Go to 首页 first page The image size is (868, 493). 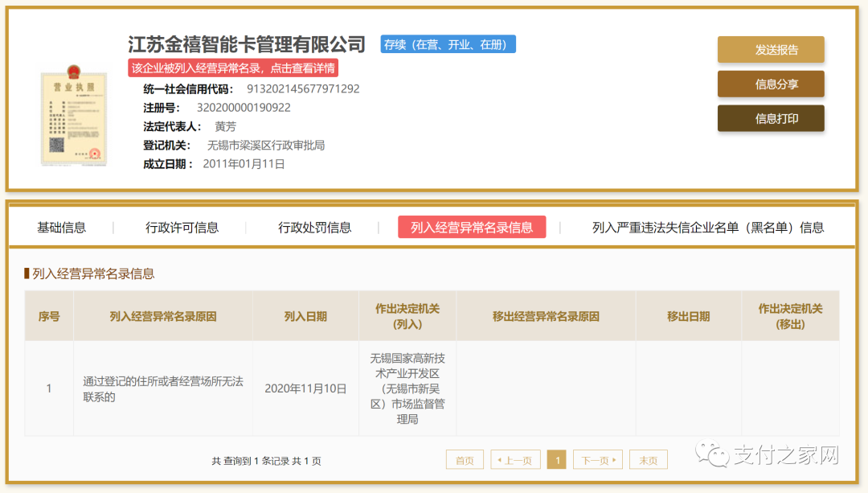pyautogui.click(x=465, y=460)
